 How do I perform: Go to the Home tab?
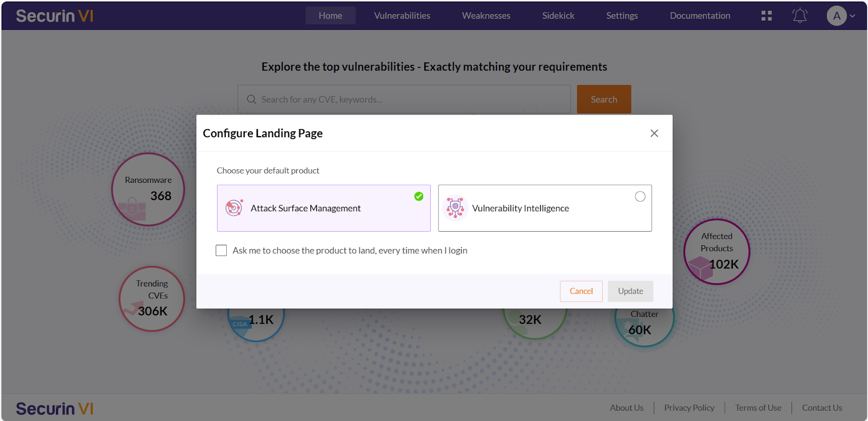click(330, 16)
